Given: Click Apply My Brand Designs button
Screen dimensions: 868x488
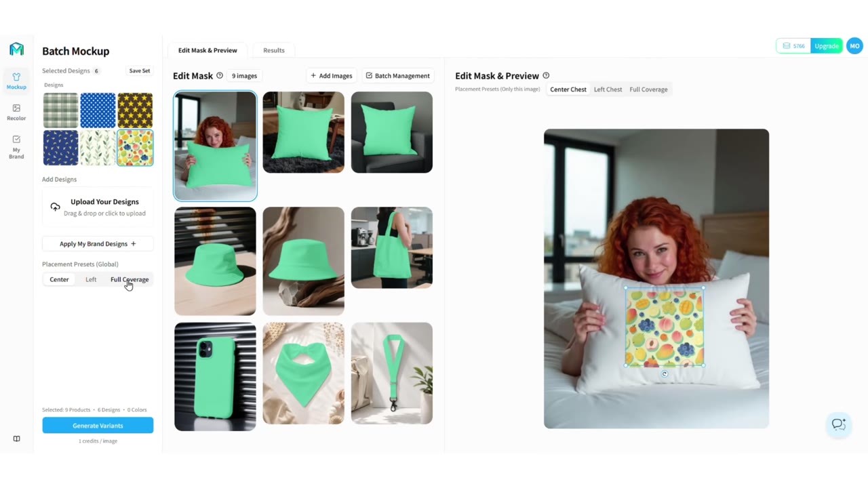Looking at the screenshot, I should 98,244.
